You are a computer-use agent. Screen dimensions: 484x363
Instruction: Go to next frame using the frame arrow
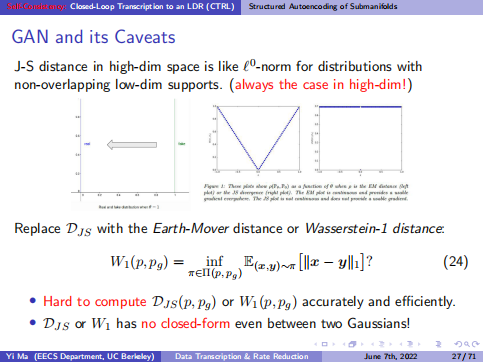click(362, 344)
